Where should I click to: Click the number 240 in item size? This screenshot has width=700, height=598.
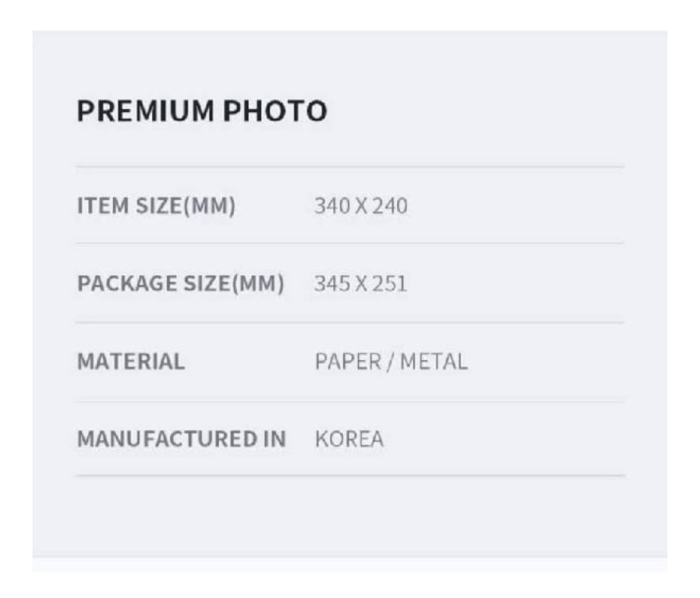[391, 206]
